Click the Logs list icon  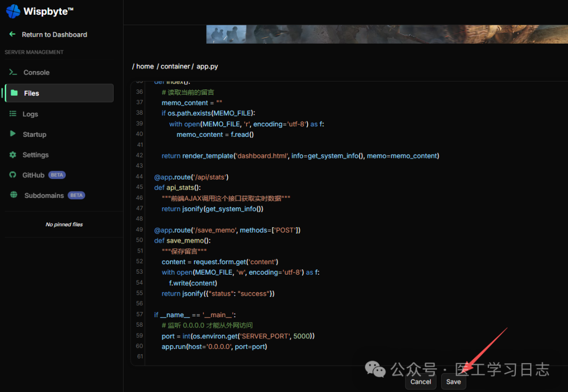pos(13,114)
